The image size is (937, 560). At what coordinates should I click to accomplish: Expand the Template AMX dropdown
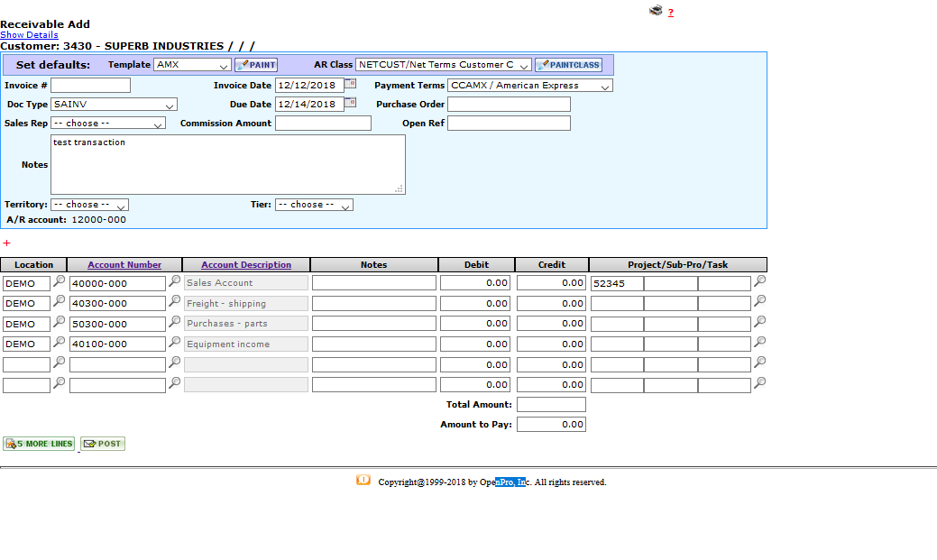point(192,65)
